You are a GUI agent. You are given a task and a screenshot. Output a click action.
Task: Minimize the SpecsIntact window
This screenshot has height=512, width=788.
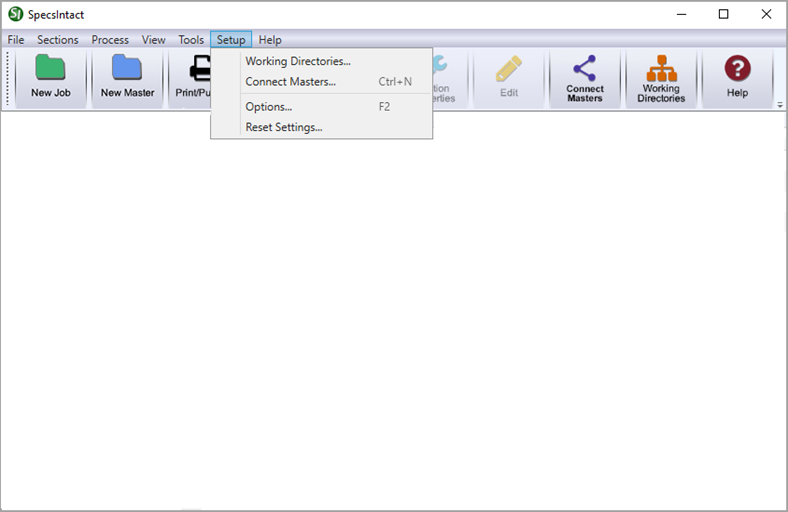(681, 14)
